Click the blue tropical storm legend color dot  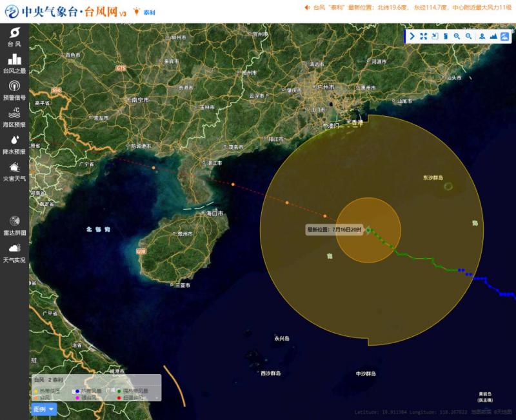tap(78, 391)
